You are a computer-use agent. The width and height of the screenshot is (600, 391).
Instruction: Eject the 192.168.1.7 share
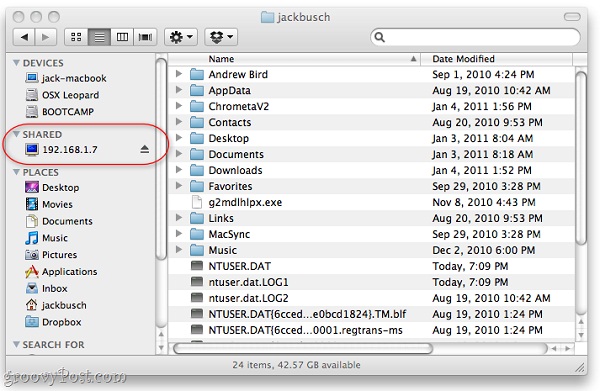[x=144, y=149]
